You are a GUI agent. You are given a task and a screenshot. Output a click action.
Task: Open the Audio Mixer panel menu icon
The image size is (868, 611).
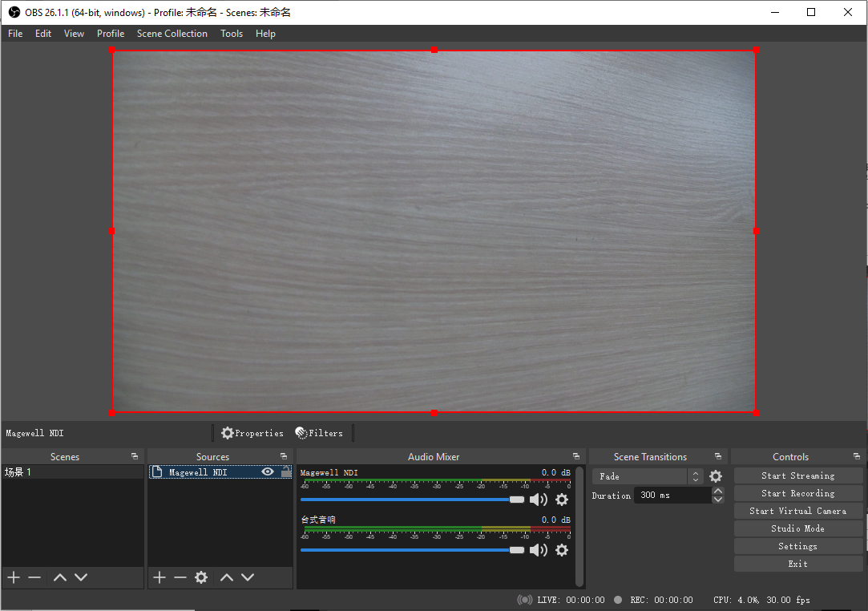click(575, 455)
